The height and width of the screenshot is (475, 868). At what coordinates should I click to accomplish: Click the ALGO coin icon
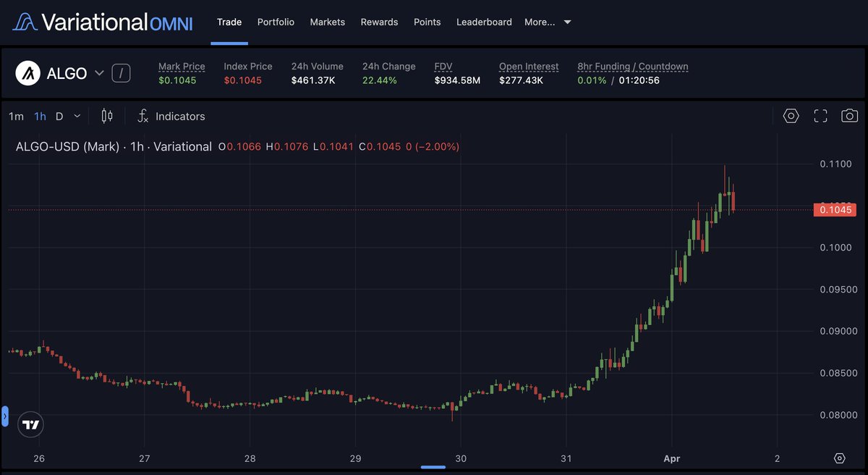27,73
